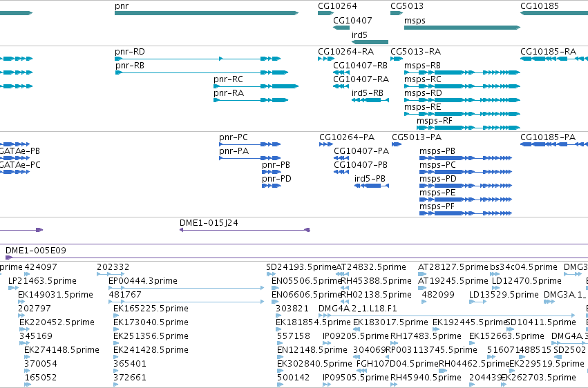Screen dimensions: 588x388
Task: Select transcript msps-RF
Action: click(x=468, y=128)
